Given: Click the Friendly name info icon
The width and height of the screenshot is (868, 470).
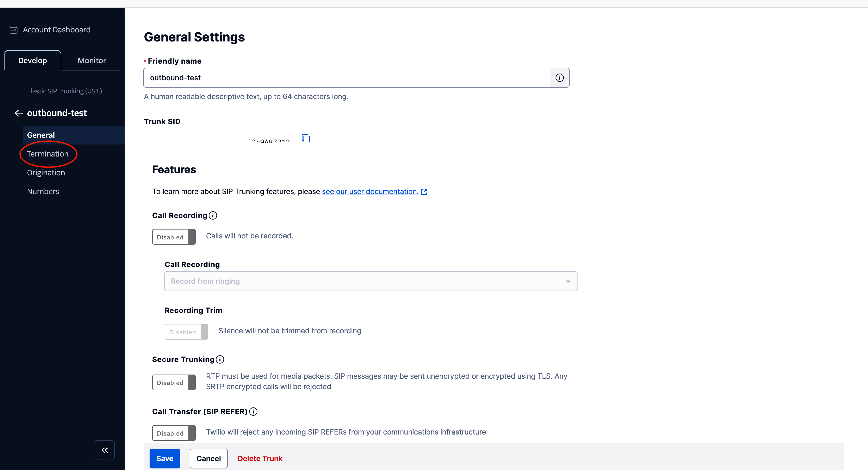Looking at the screenshot, I should point(559,78).
